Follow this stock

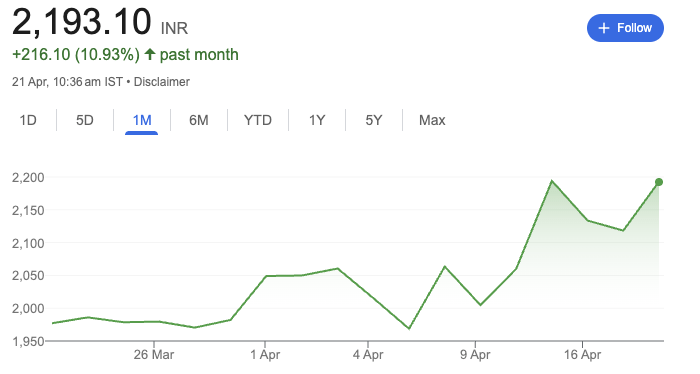(625, 28)
